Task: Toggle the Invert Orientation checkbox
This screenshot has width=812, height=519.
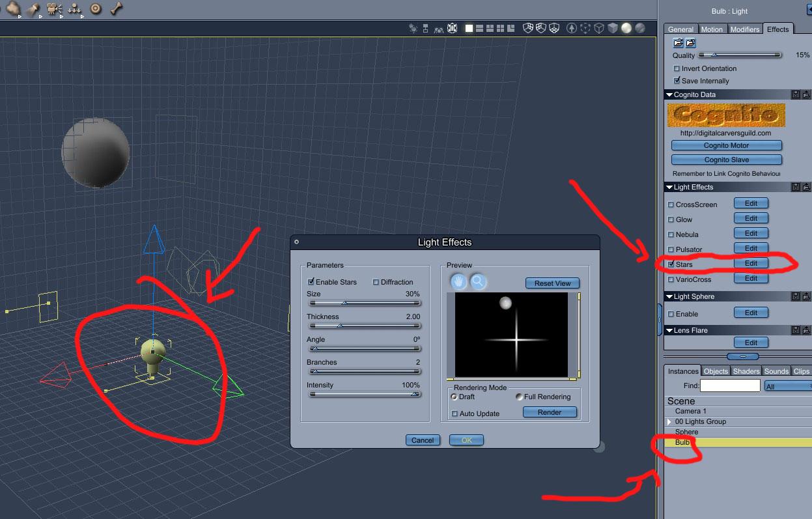Action: click(x=677, y=68)
